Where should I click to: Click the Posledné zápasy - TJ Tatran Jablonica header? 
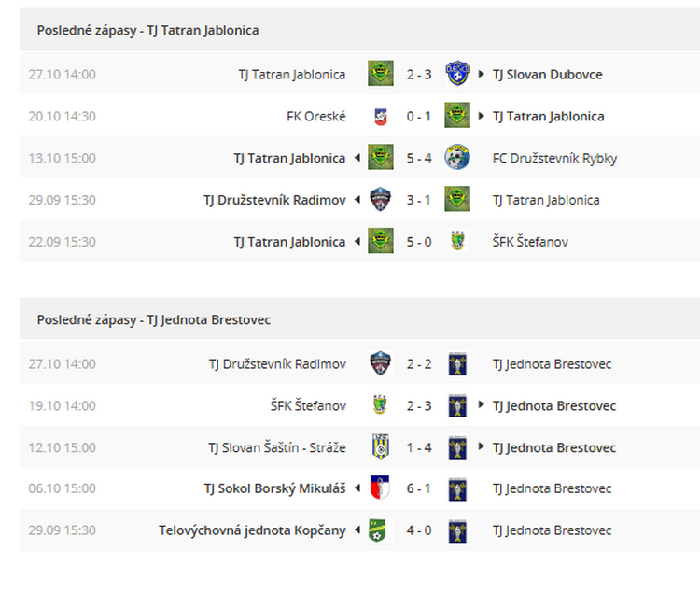(x=147, y=31)
